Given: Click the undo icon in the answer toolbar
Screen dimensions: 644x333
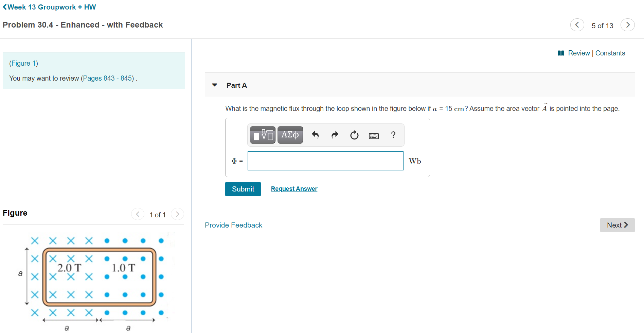Looking at the screenshot, I should pos(315,135).
